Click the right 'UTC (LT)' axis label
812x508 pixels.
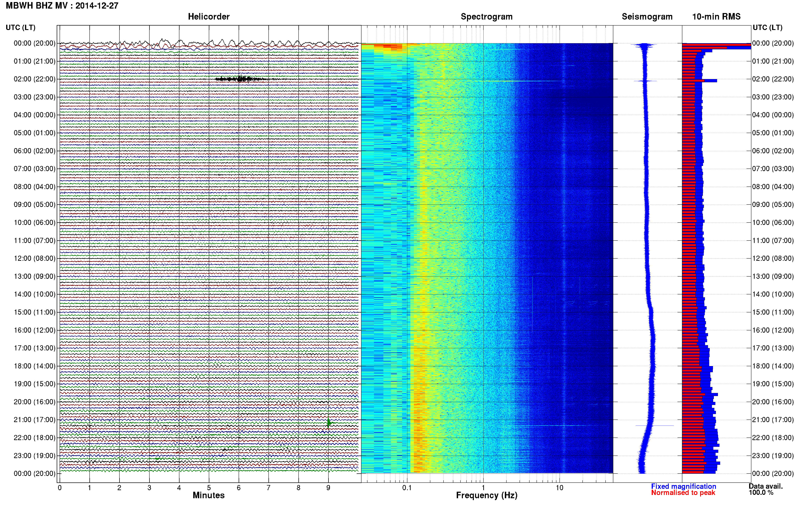[767, 28]
